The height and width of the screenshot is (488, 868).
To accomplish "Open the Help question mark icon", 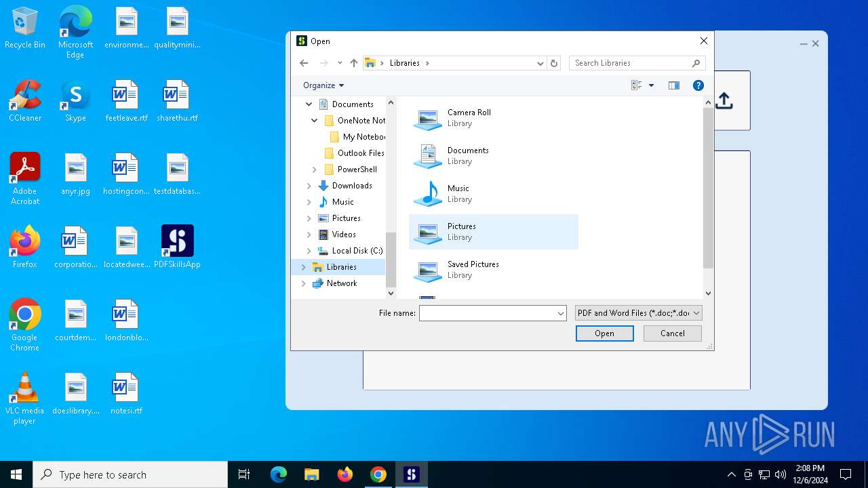I will coord(698,85).
